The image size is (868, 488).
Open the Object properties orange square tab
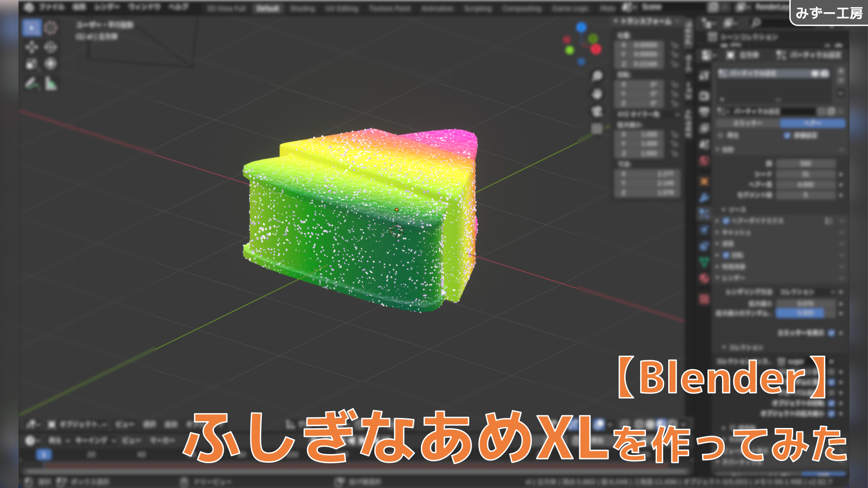point(704,181)
